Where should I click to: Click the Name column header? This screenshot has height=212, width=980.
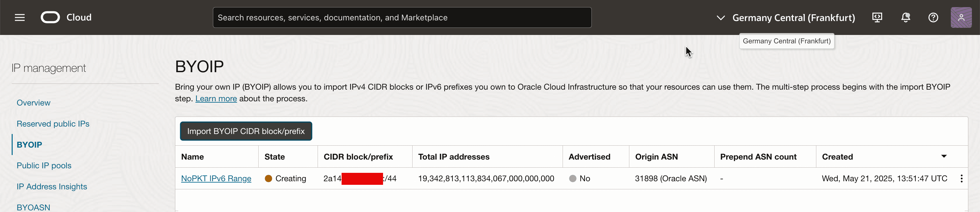[x=192, y=157]
